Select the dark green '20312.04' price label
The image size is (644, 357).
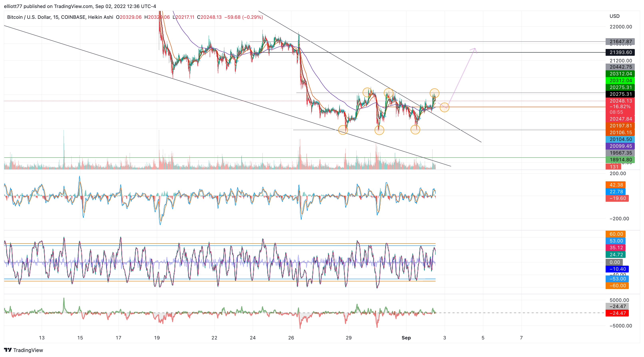click(620, 74)
